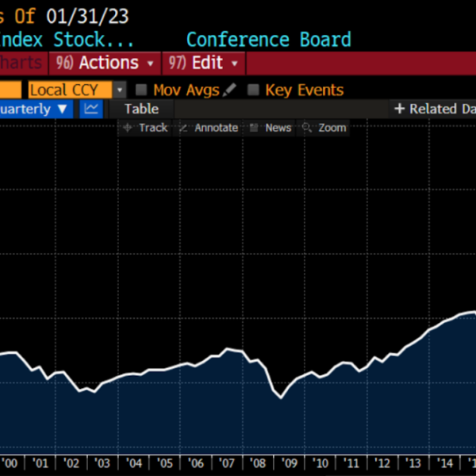Enable the Mov Avgs checkbox
The width and height of the screenshot is (476, 476).
coord(142,90)
